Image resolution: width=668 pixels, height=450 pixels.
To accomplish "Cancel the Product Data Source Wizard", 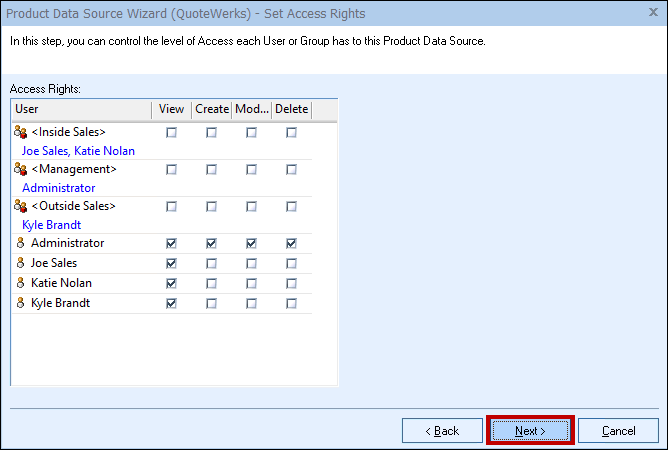I will coord(618,431).
